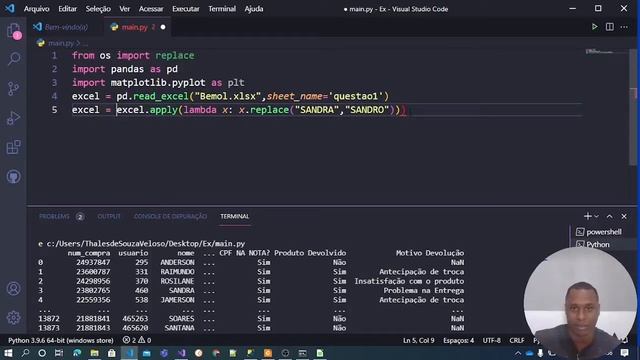Open Microsoft Edge from the taskbar
The width and height of the screenshot is (640, 360).
point(77,353)
